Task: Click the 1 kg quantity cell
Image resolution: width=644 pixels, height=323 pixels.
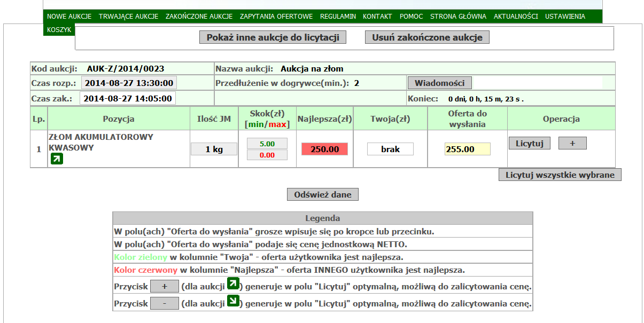Action: (x=214, y=149)
